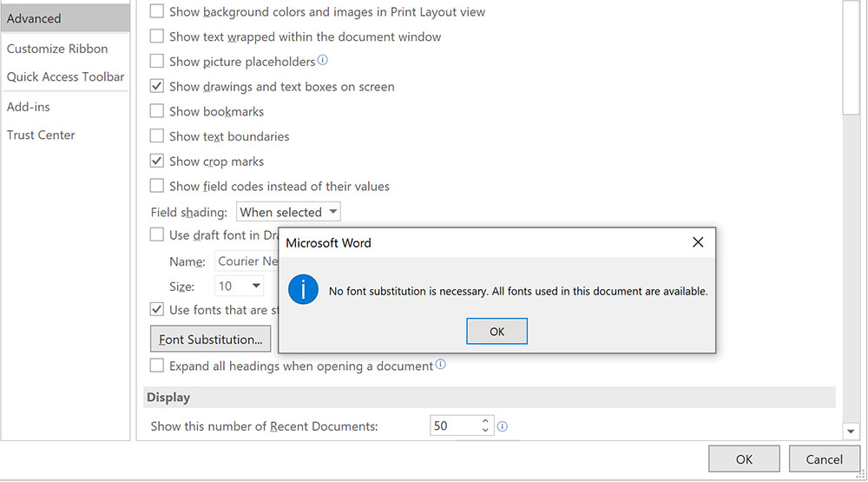The height and width of the screenshot is (482, 868).
Task: Toggle Show text wrapped within document window
Action: click(157, 36)
